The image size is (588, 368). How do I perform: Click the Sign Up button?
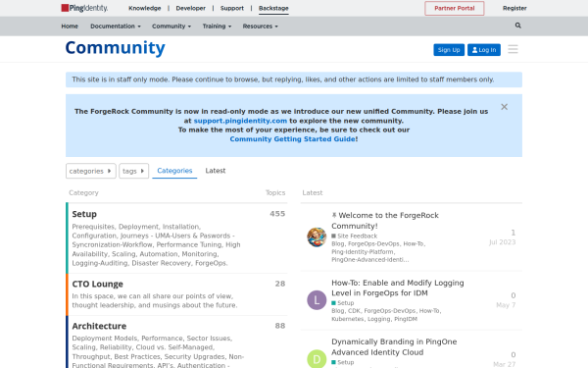pyautogui.click(x=449, y=50)
